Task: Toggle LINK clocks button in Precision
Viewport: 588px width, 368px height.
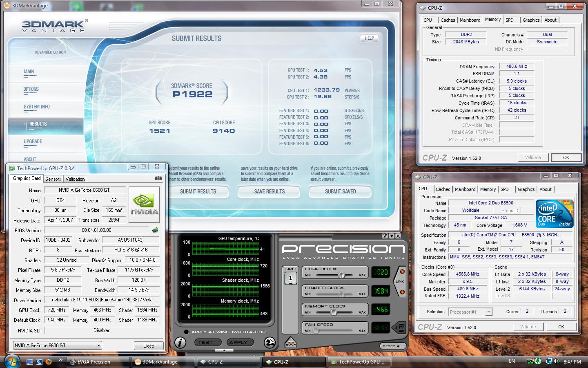Action: point(400,281)
